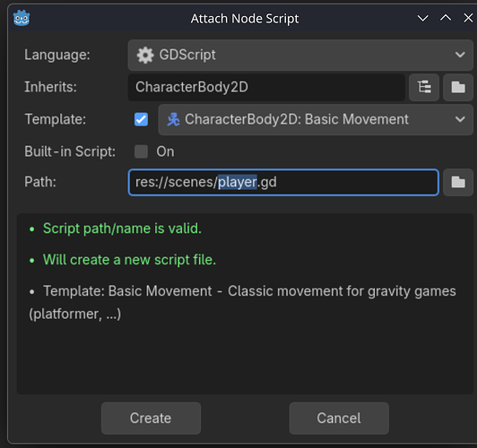Click the GDScript gear icon
This screenshot has height=448, width=477.
[x=145, y=55]
